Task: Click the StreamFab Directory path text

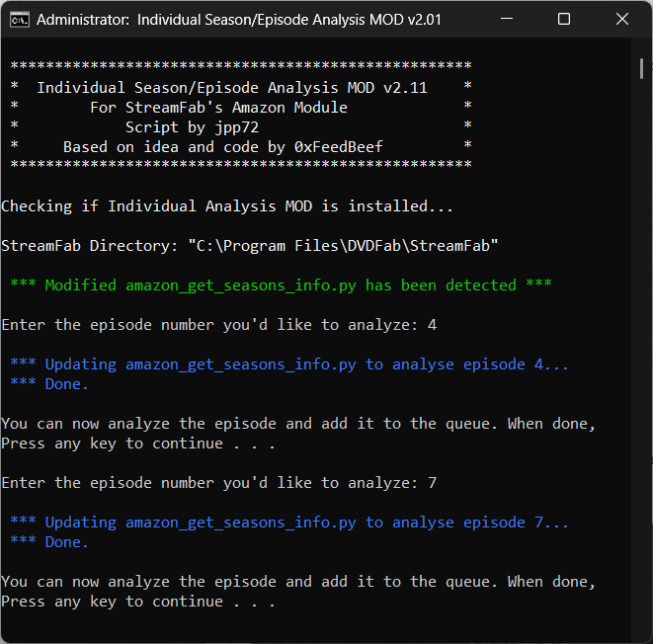Action: pyautogui.click(x=249, y=246)
